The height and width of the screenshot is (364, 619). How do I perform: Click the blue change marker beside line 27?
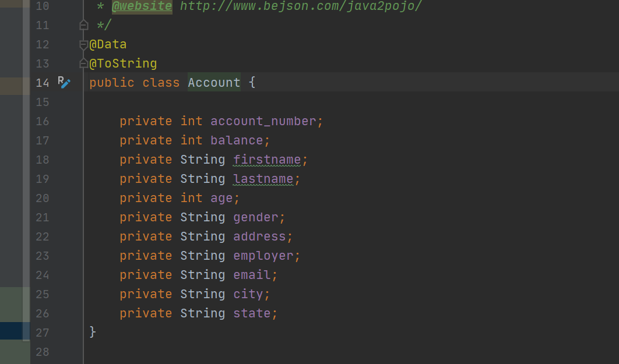pos(15,331)
